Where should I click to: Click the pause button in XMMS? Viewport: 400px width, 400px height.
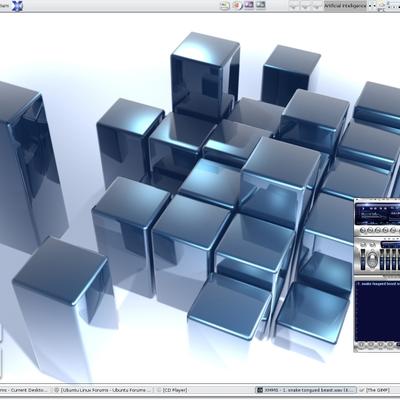[378, 230]
